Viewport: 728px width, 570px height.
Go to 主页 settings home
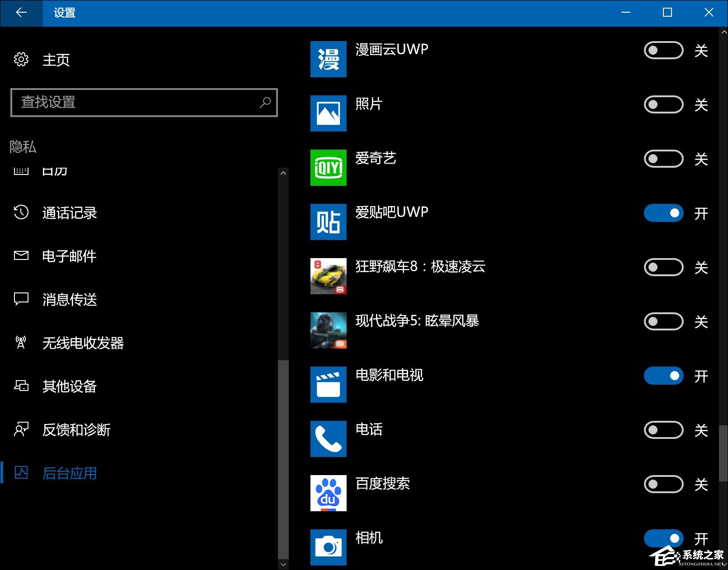[56, 60]
